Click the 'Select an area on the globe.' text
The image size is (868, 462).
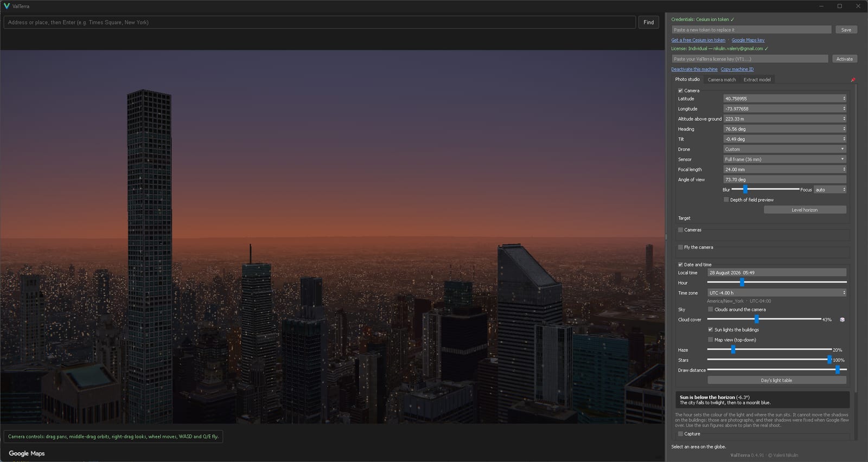pos(698,447)
